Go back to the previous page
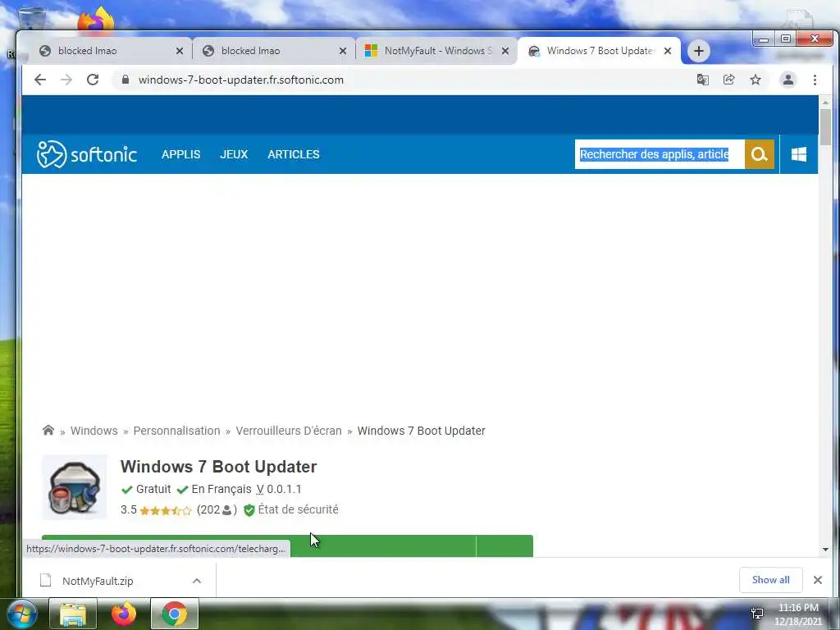Screen dimensions: 840x630 click(40, 80)
